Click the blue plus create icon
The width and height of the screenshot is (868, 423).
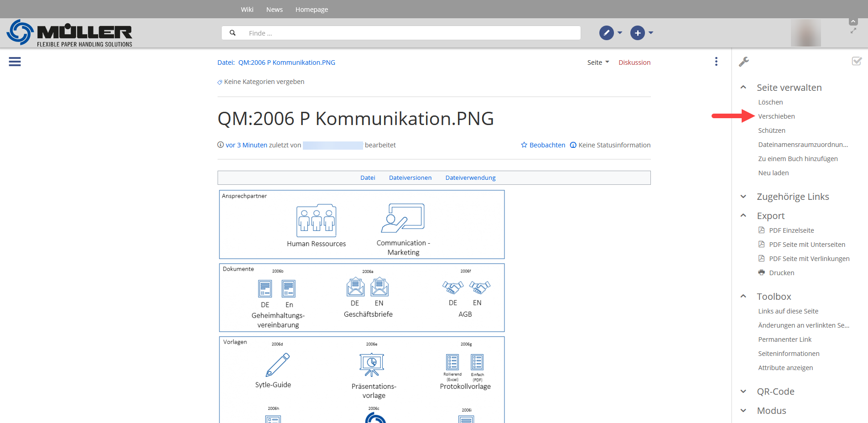(637, 33)
